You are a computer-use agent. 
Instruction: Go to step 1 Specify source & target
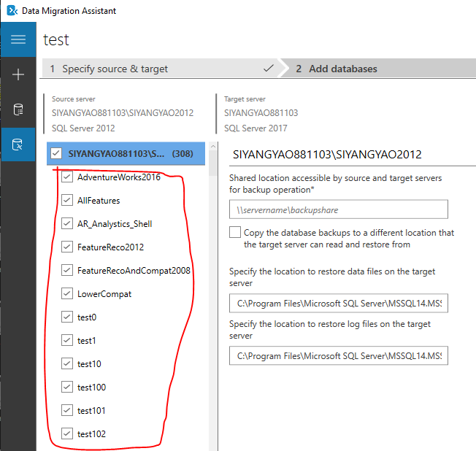(x=161, y=69)
